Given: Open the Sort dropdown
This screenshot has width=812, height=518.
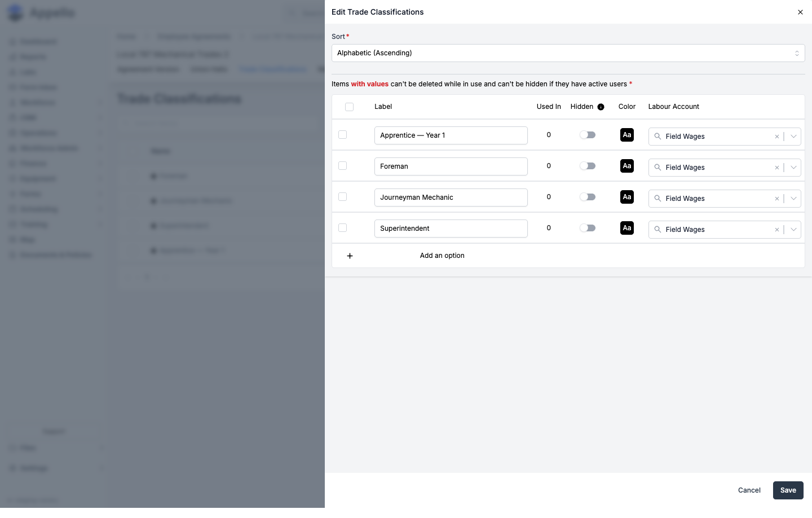Looking at the screenshot, I should pos(568,53).
